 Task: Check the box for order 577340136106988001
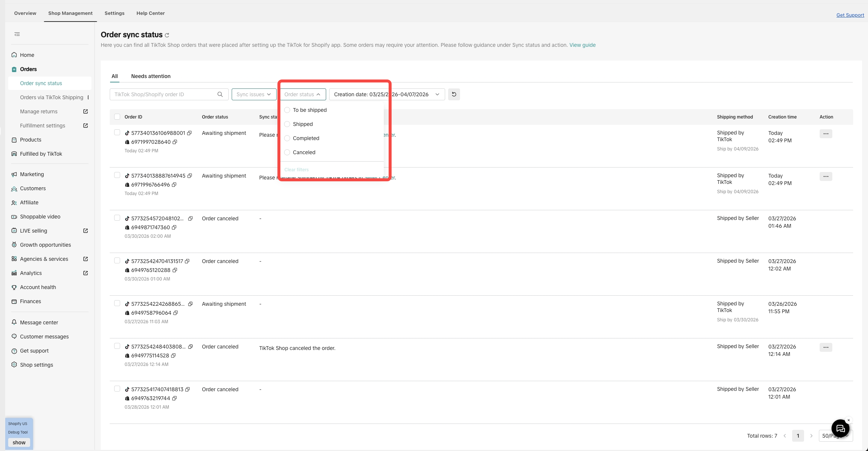click(117, 132)
